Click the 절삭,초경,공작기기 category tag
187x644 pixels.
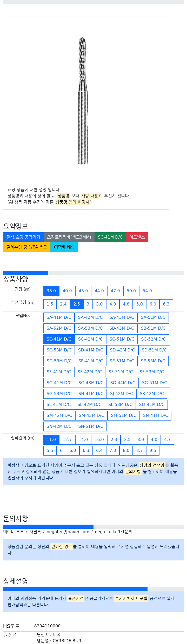[x=23, y=237]
